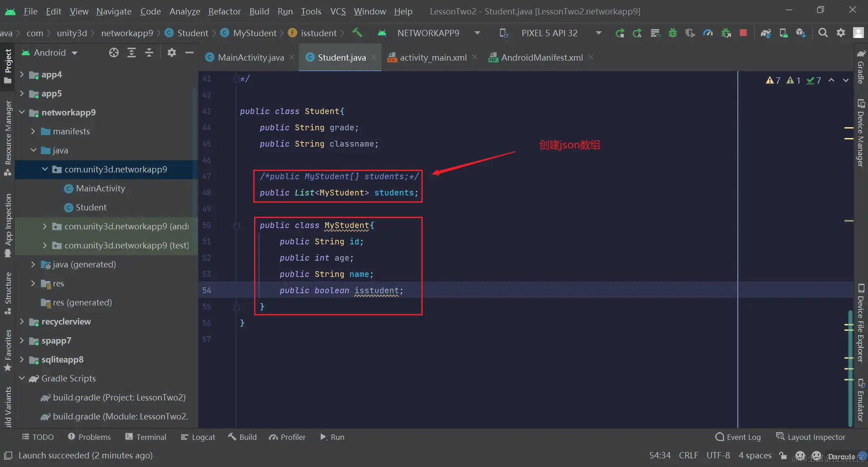Screen dimensions: 868x467
Task: Open the account avatar icon
Action: pyautogui.click(x=858, y=33)
